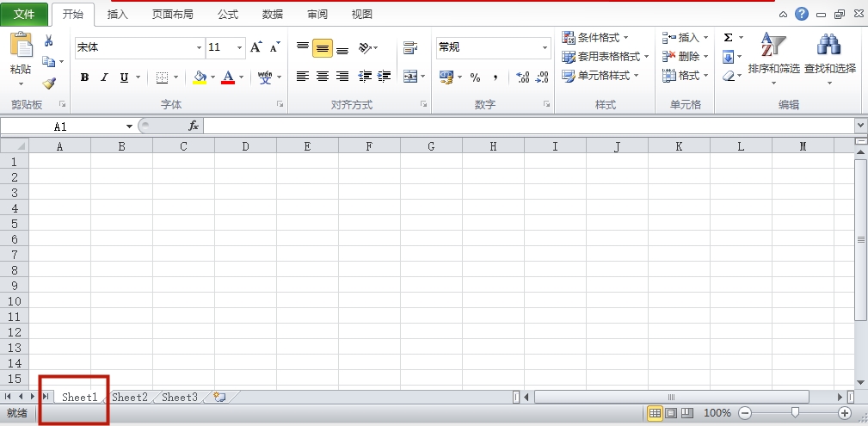The width and height of the screenshot is (868, 426).
Task: Click the 删除 delete cells button
Action: click(686, 57)
